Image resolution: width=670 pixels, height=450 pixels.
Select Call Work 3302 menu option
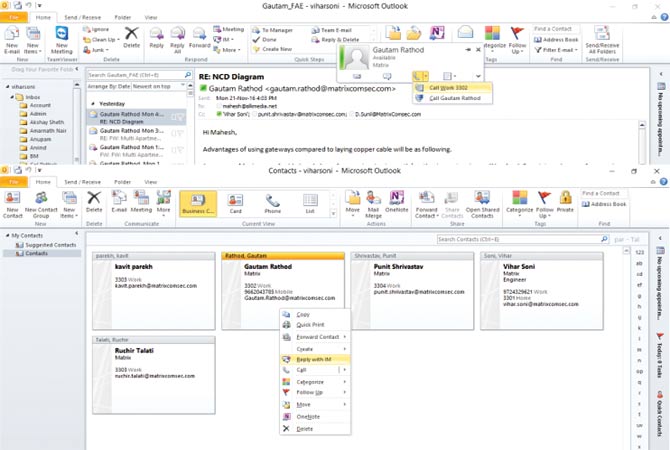(453, 88)
